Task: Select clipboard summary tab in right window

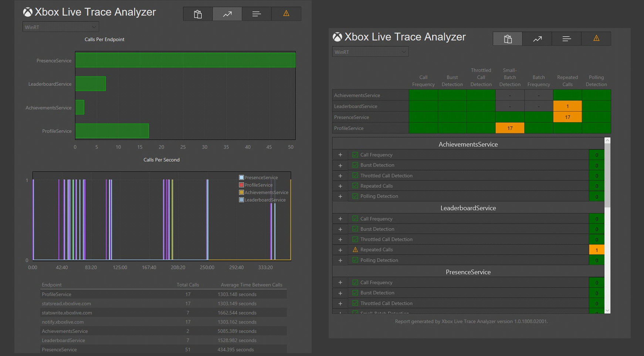Action: 508,39
